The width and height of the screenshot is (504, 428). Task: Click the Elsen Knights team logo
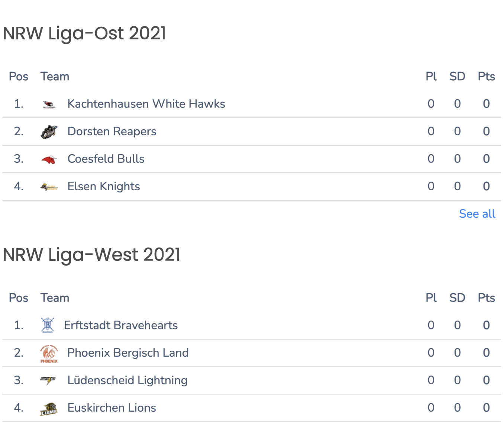click(49, 187)
